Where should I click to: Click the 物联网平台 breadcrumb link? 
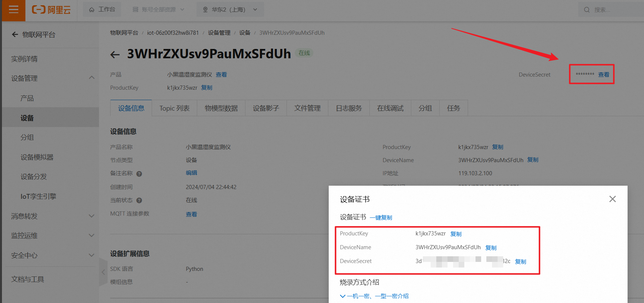point(124,33)
